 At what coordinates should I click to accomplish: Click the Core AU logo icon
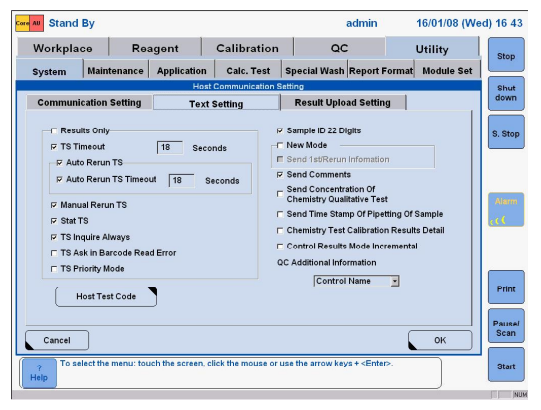pyautogui.click(x=29, y=23)
